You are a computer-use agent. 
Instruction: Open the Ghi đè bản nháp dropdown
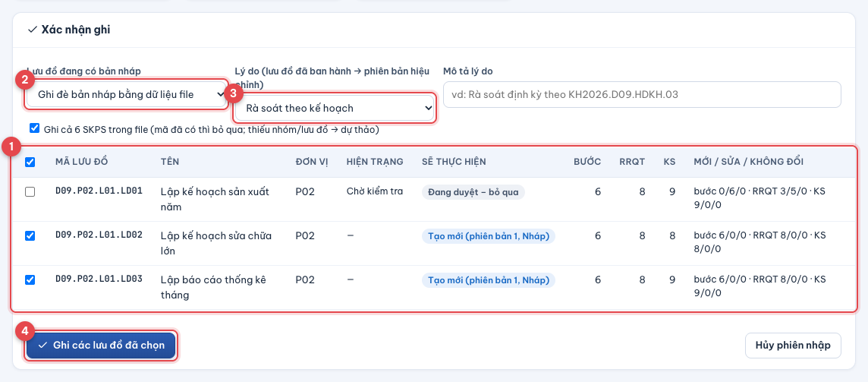pos(126,95)
